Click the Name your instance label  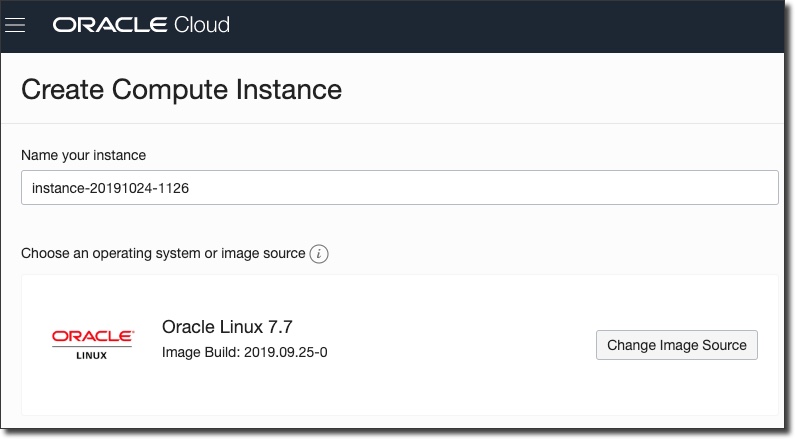coord(83,155)
